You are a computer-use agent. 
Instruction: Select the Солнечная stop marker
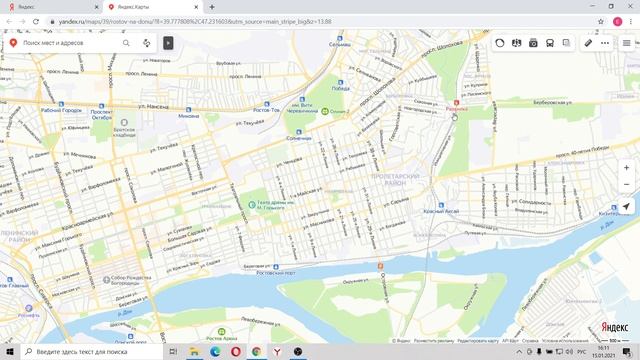pos(299,132)
